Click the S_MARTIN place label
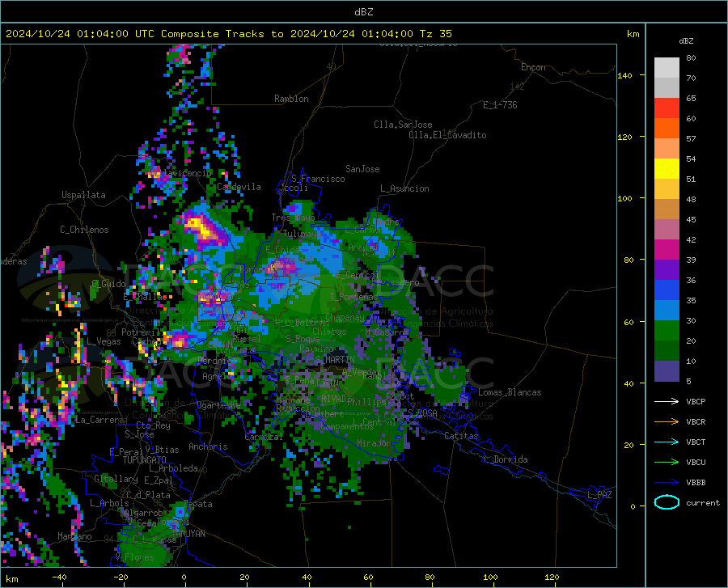The image size is (728, 588). 336,360
